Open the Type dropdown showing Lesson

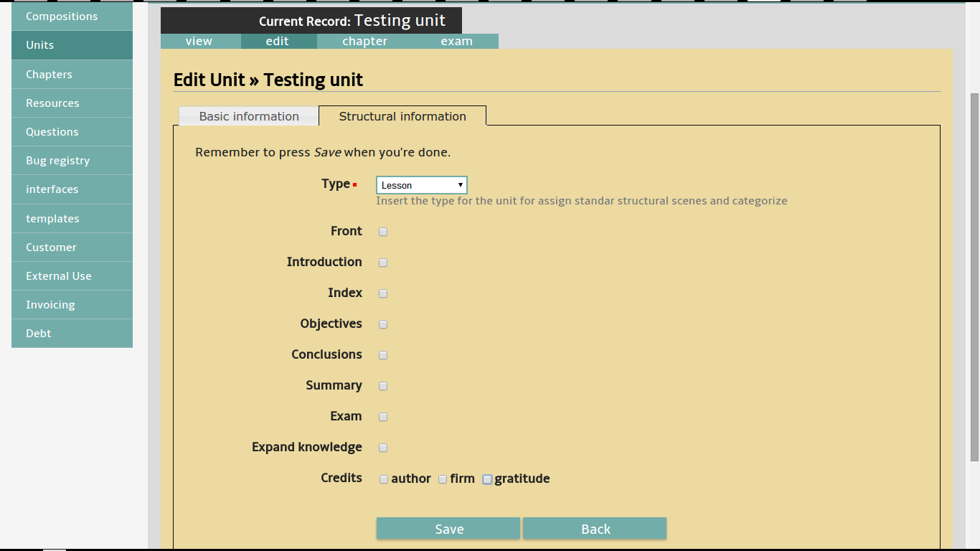[421, 185]
